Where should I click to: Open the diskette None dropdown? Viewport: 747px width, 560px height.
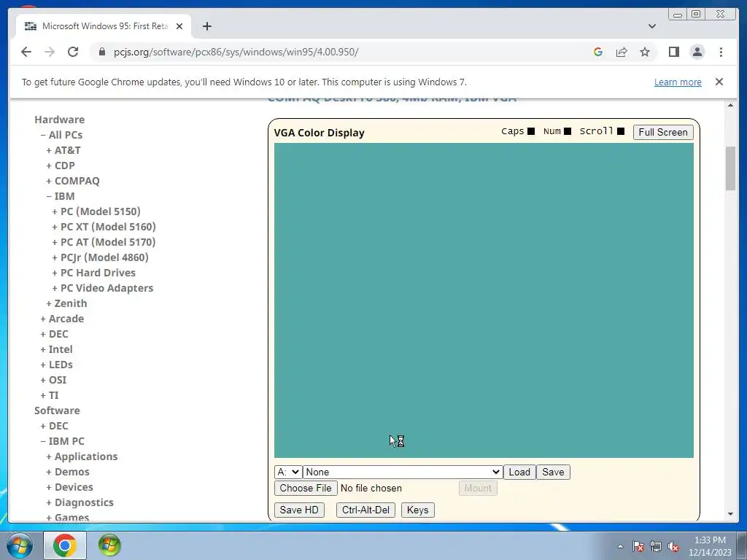[x=403, y=472]
